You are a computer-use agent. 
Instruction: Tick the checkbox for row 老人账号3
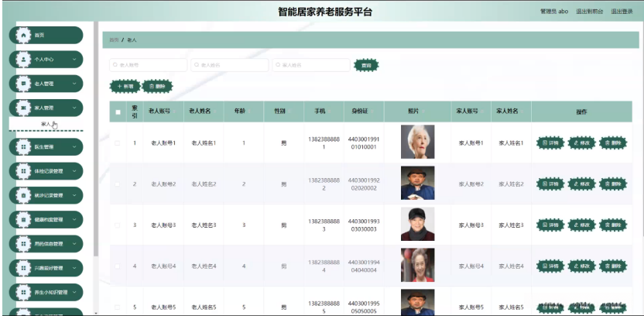(x=118, y=225)
